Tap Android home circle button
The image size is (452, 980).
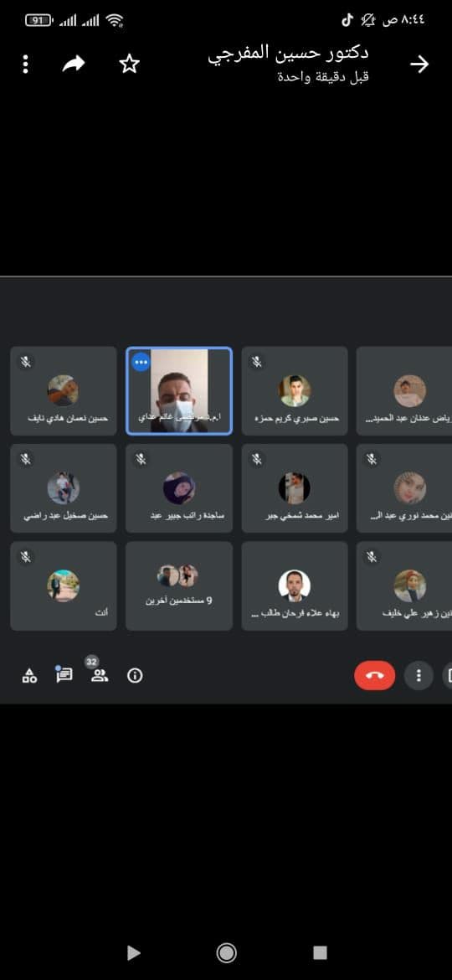[226, 952]
